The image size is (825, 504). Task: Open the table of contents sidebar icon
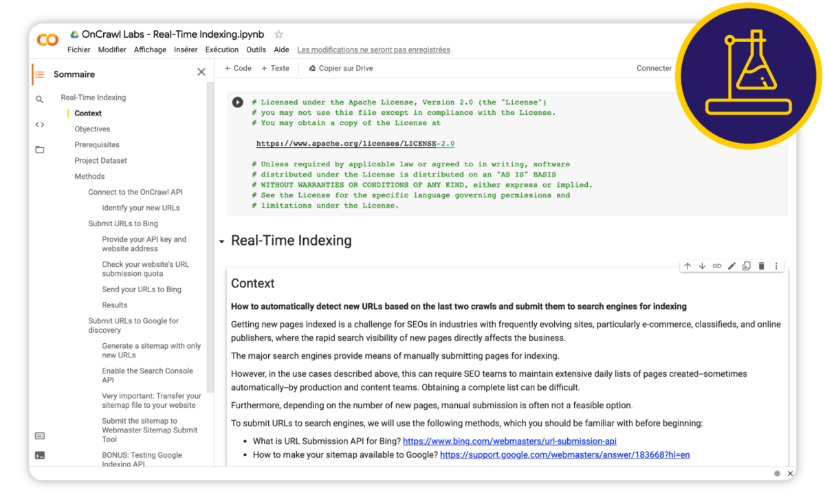click(x=40, y=74)
